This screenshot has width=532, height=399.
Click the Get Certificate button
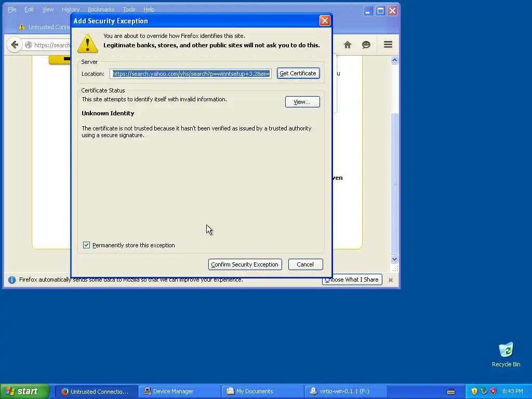pos(298,73)
